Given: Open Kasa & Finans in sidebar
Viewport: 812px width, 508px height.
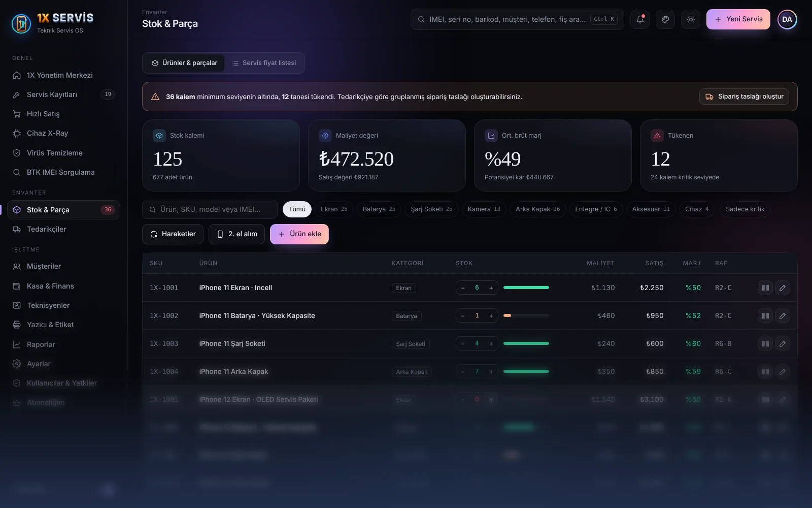Looking at the screenshot, I should tap(63, 286).
